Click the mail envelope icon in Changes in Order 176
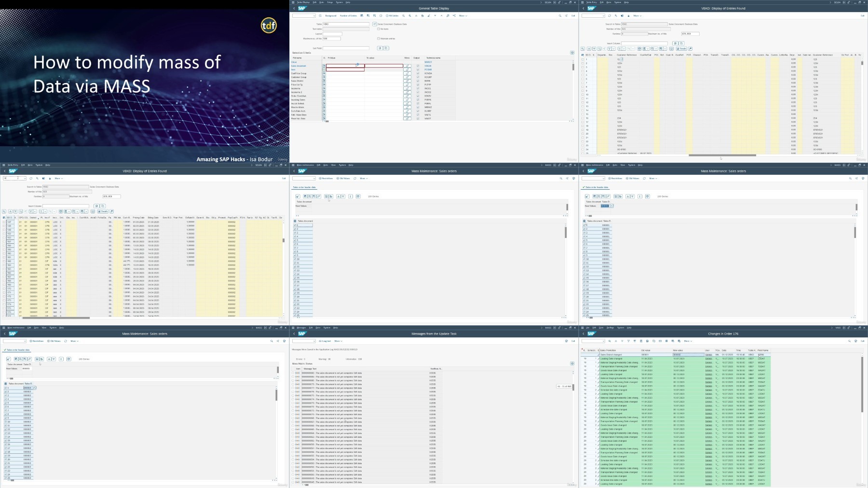Image resolution: width=868 pixels, height=488 pixels. 660,341
